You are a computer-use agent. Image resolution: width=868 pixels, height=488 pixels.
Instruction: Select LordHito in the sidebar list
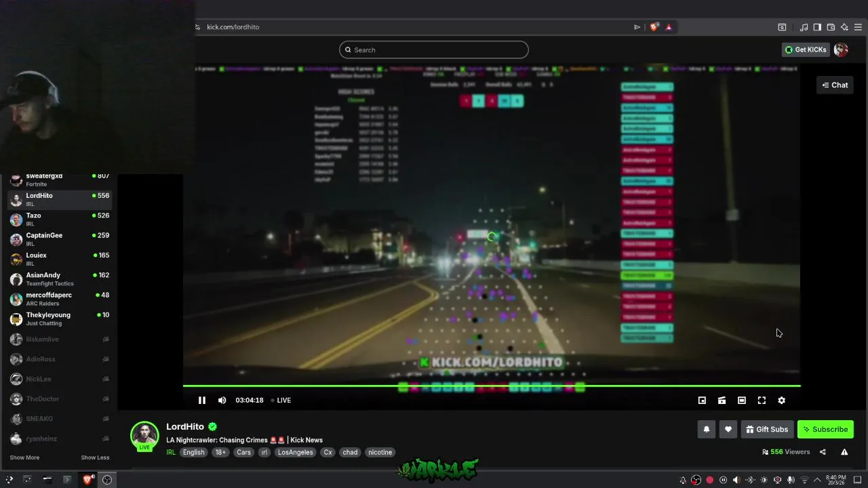pyautogui.click(x=60, y=199)
